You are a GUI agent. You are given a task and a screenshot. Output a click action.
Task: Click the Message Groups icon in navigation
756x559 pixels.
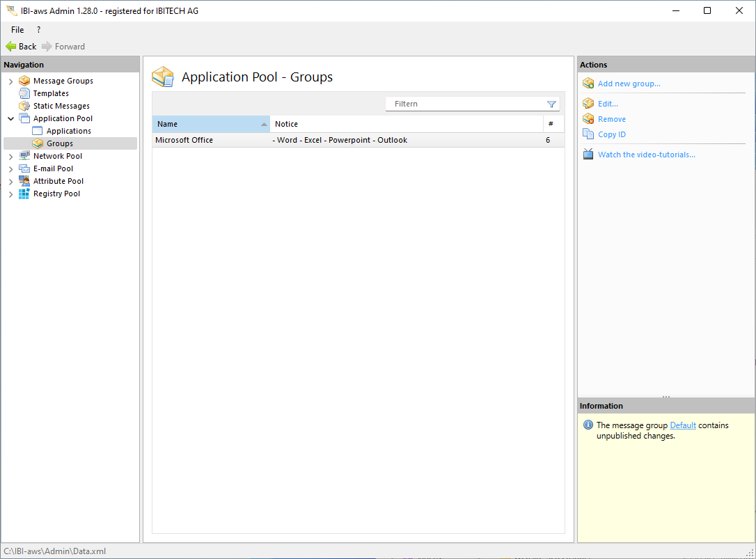click(x=24, y=81)
